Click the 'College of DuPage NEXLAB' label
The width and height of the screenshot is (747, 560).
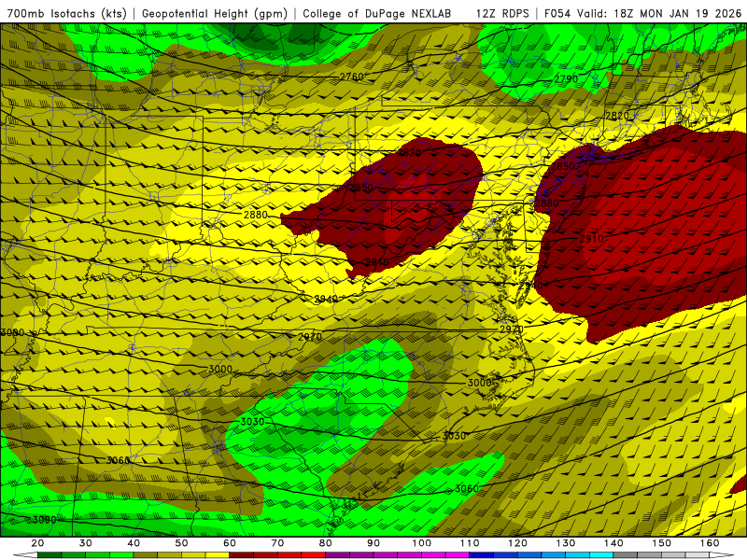(377, 14)
